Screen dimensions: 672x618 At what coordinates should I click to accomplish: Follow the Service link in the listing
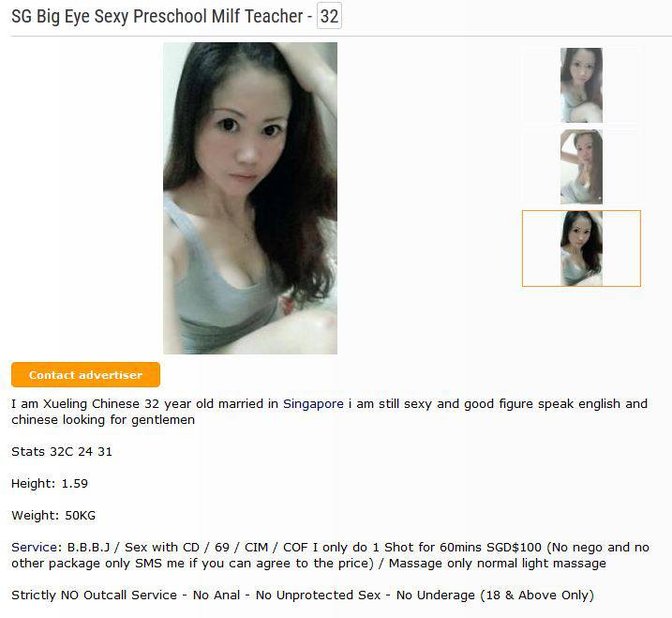tap(37, 548)
